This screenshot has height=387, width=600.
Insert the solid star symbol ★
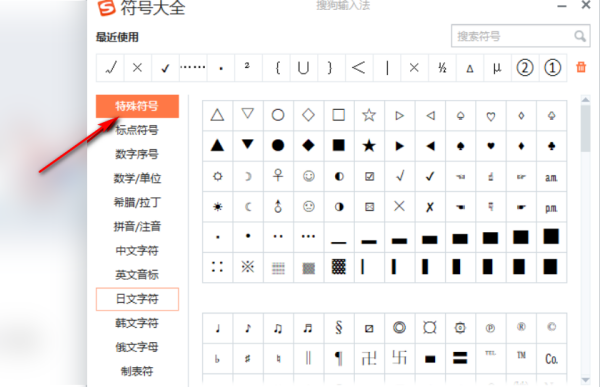point(369,145)
